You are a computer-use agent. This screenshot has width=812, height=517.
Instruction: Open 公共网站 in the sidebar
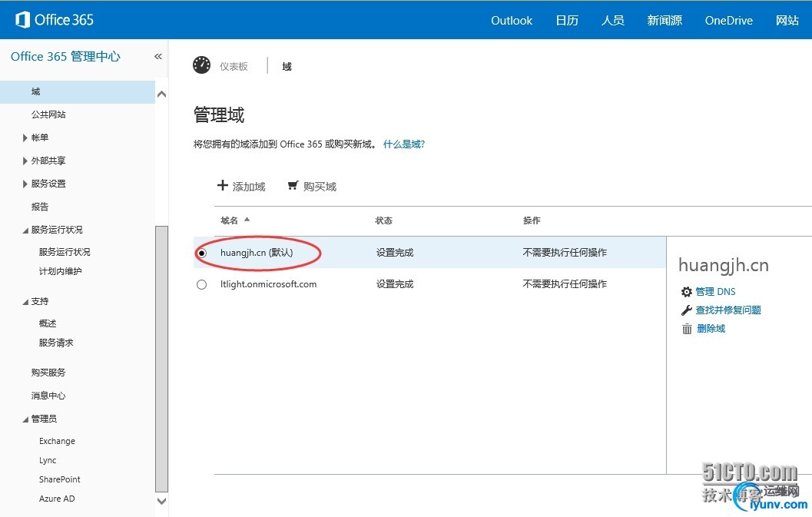(48, 114)
